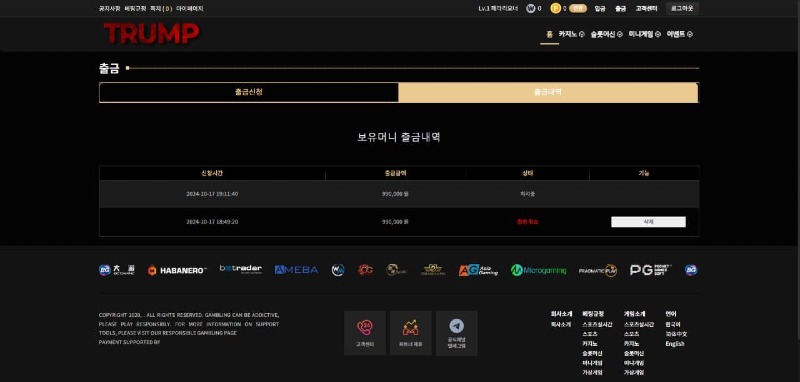Click the 삭제 button for the cancelled withdrawal
Screen dimensions: 800x382
pos(648,222)
